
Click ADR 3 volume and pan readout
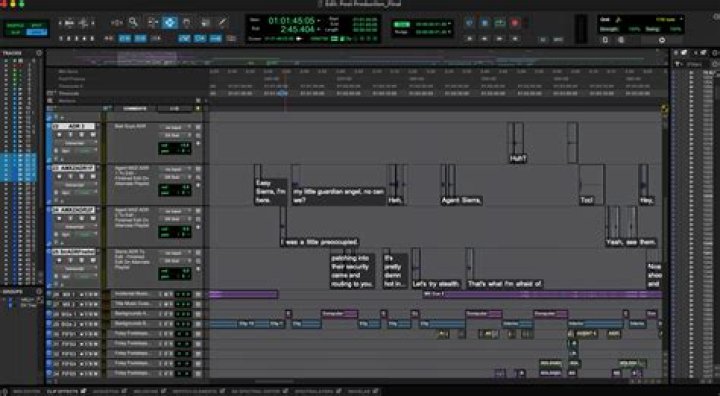point(175,148)
